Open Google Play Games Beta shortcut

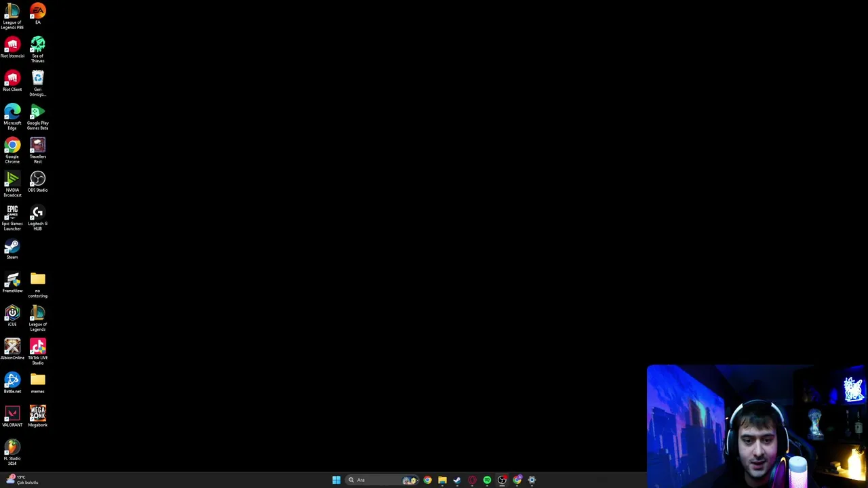tap(38, 117)
